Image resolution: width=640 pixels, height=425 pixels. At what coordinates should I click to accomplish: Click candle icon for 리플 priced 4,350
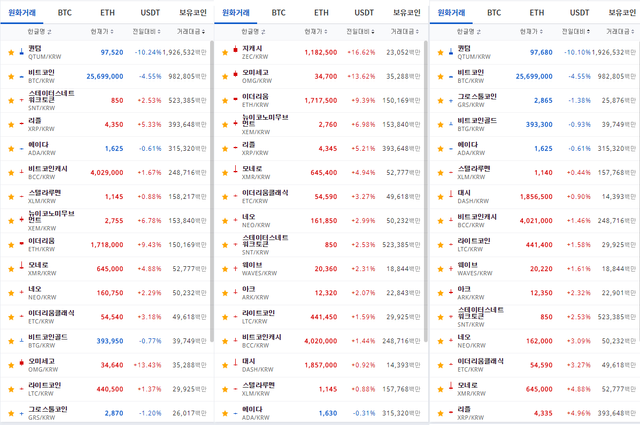pos(22,124)
